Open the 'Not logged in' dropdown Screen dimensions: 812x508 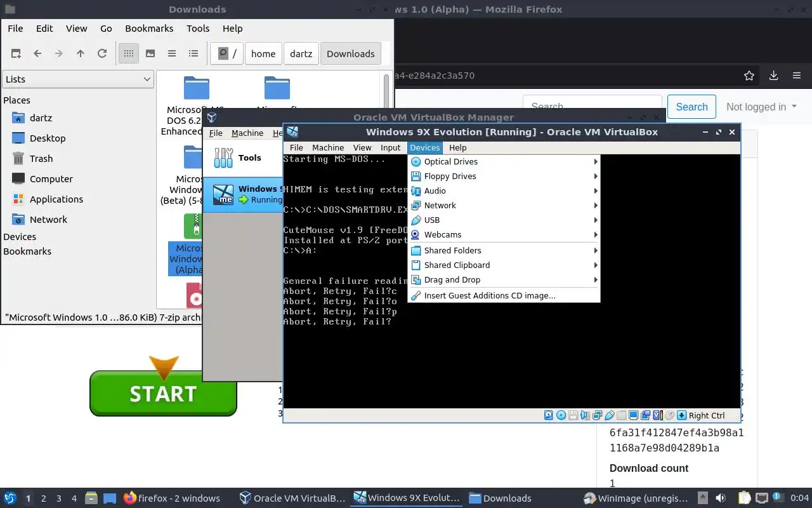[761, 107]
